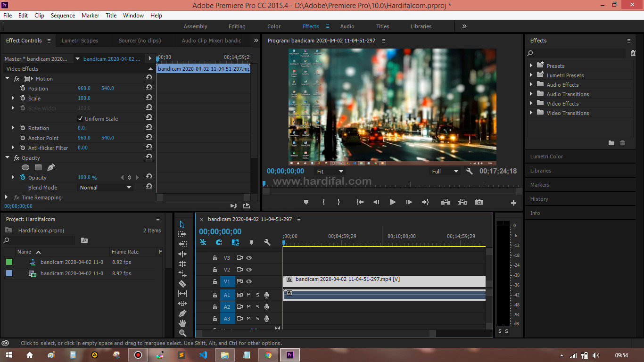The width and height of the screenshot is (644, 362).
Task: Toggle Snap magnet icon in the timeline
Action: [219, 242]
